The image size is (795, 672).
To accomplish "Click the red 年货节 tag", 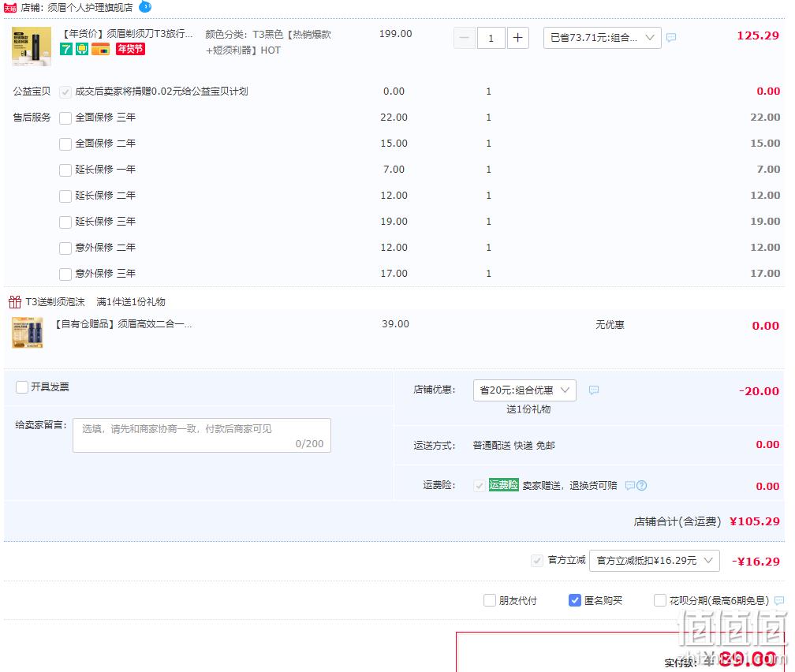I will click(130, 49).
